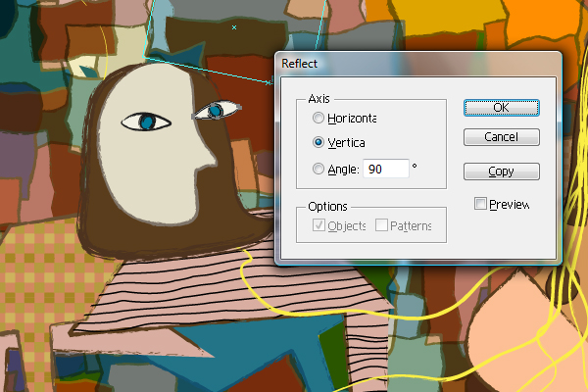Select the Angle radio button
This screenshot has width=588, height=392.
(x=318, y=169)
